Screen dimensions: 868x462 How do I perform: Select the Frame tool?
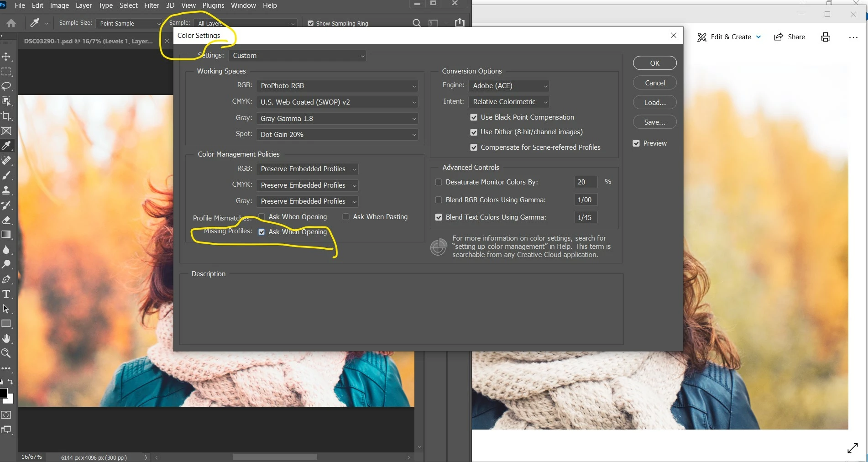coord(6,131)
